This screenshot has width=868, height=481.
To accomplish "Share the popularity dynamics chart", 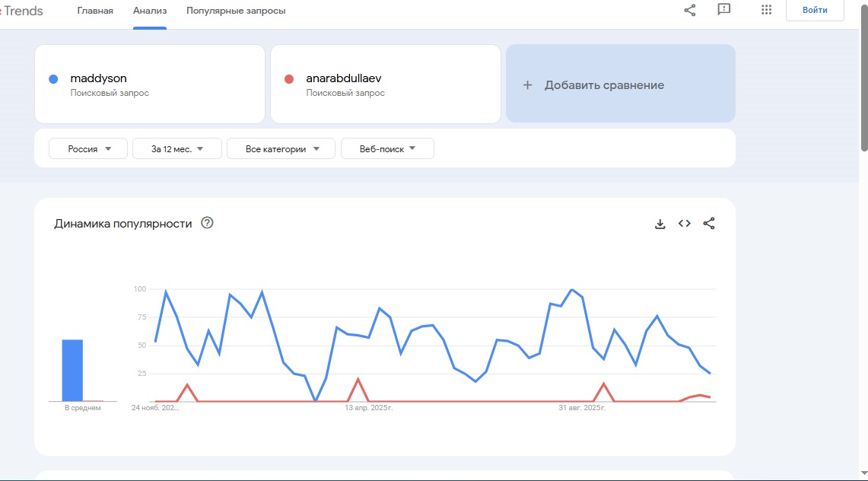I will [709, 224].
